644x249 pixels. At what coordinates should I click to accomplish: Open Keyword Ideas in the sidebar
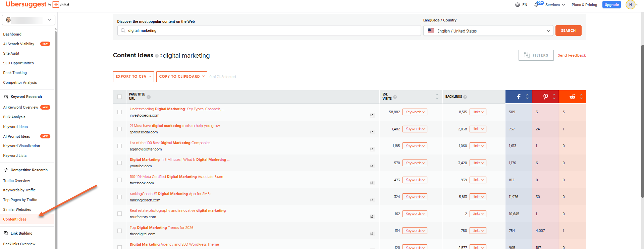pos(15,127)
